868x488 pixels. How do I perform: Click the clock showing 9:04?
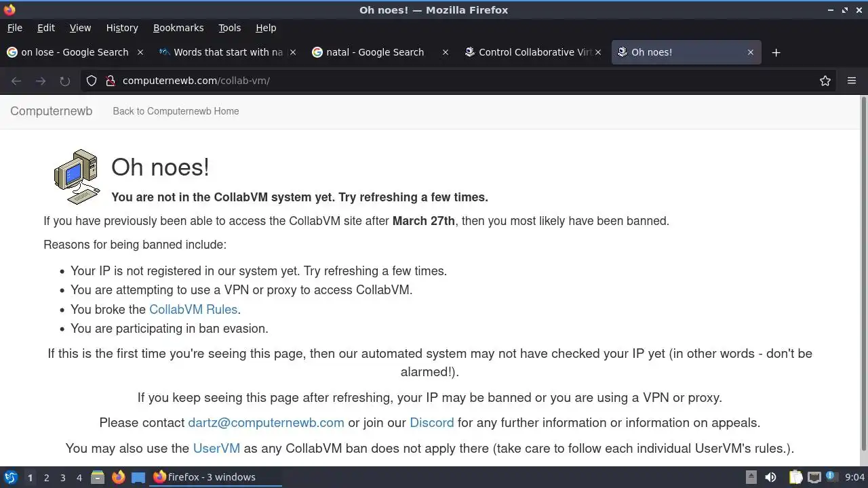point(854,477)
